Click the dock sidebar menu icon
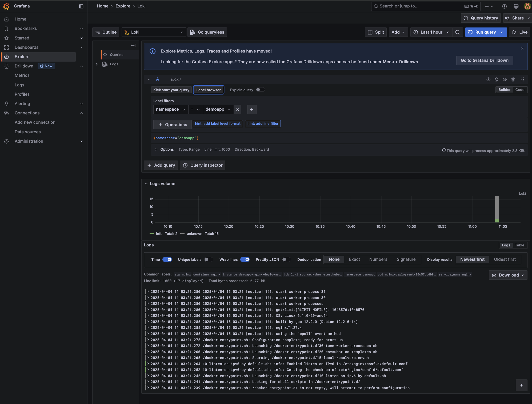This screenshot has width=532, height=404. coord(81,6)
